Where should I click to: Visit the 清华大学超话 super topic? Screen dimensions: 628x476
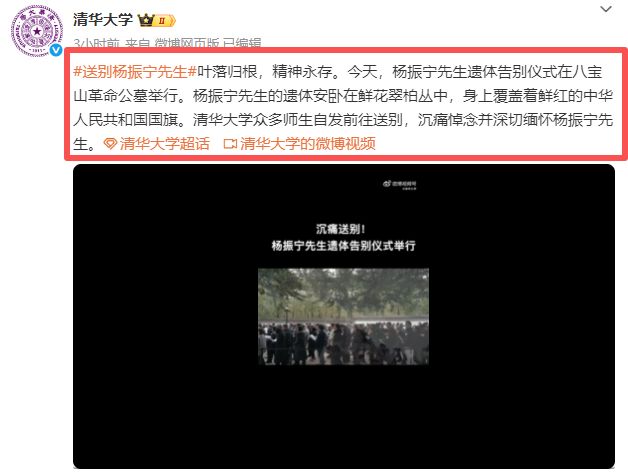click(165, 143)
